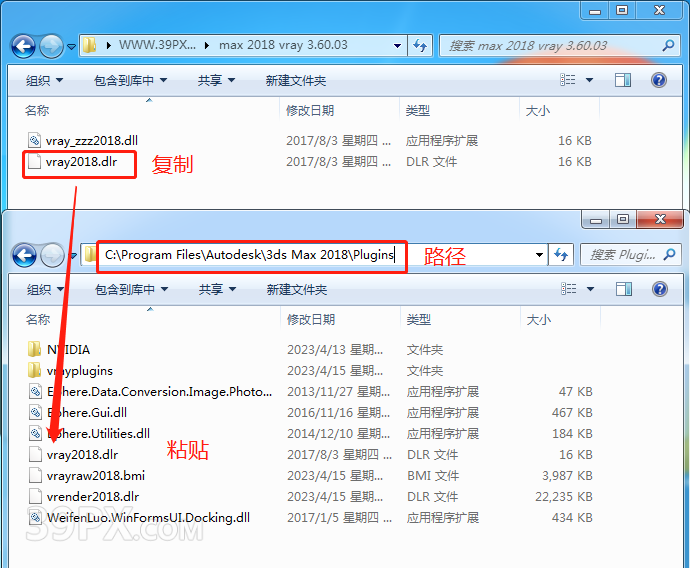690x568 pixels.
Task: Click the refresh button beside the Plugins path
Action: (x=563, y=255)
